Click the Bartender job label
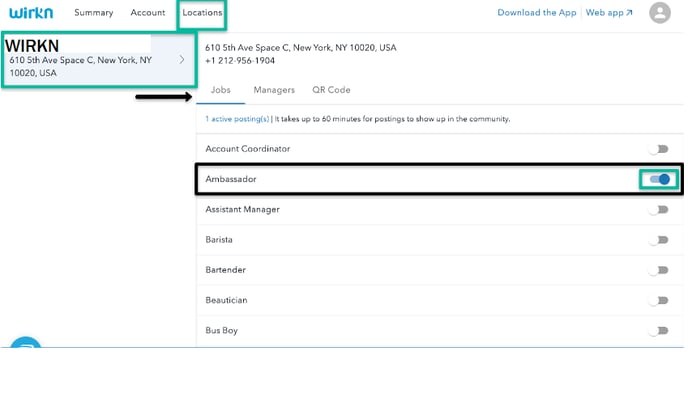688x398 pixels. [226, 270]
